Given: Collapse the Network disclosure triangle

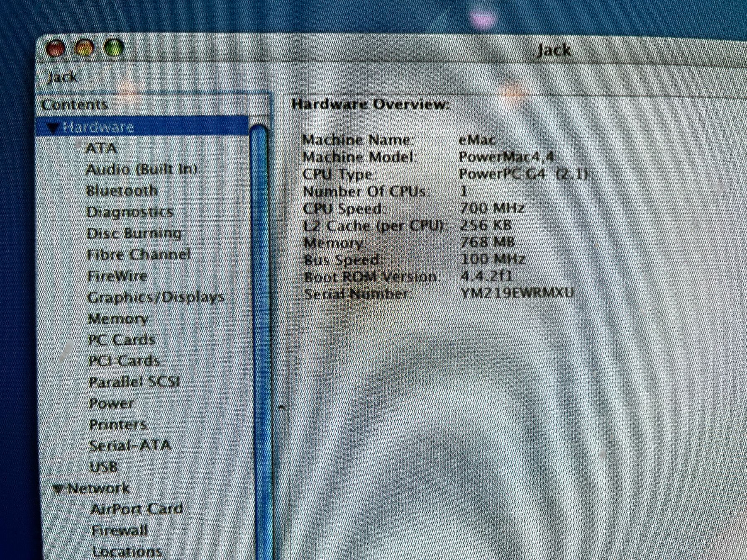Looking at the screenshot, I should 58,489.
